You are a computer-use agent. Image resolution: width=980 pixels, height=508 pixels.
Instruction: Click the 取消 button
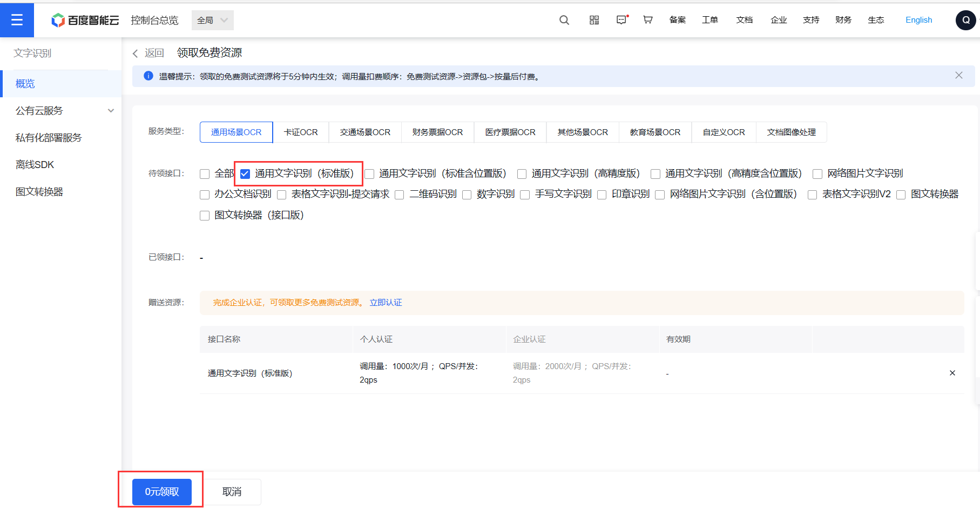click(232, 492)
